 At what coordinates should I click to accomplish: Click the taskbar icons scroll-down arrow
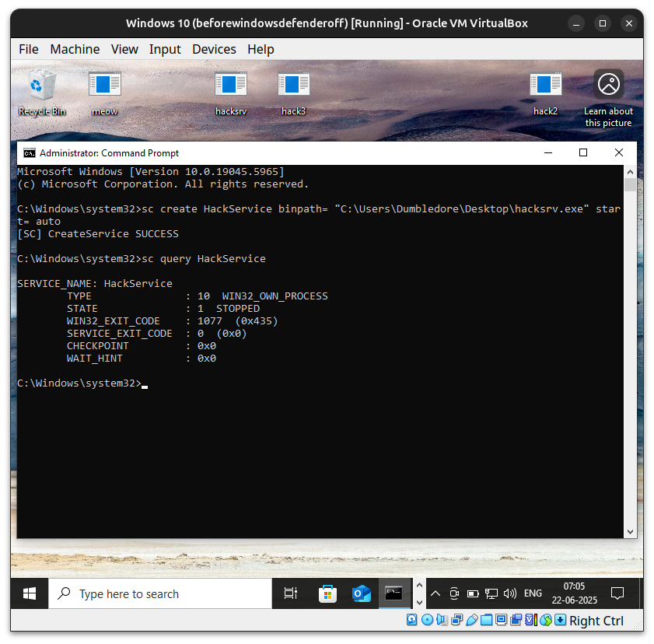[x=420, y=602]
